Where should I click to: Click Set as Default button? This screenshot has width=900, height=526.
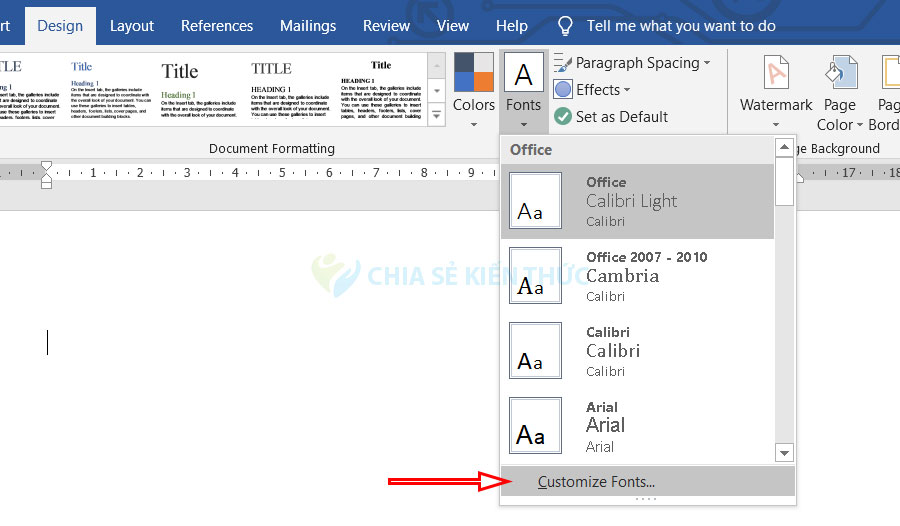(x=611, y=117)
